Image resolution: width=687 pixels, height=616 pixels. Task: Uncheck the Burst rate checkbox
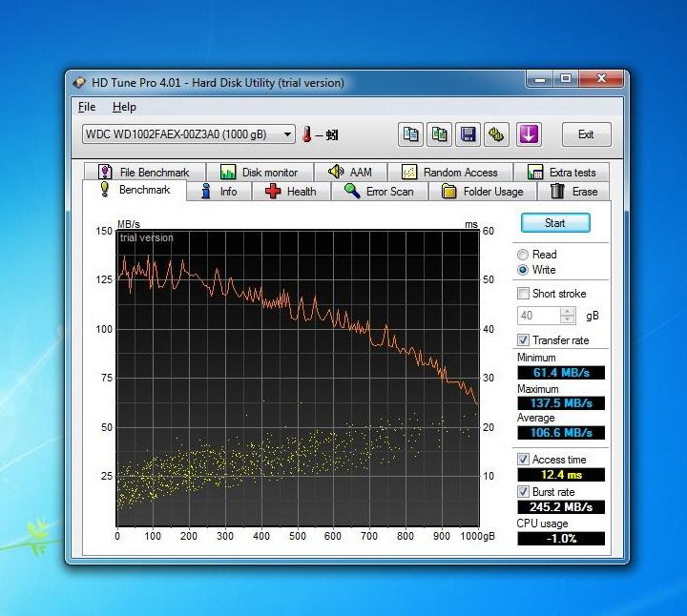[523, 492]
